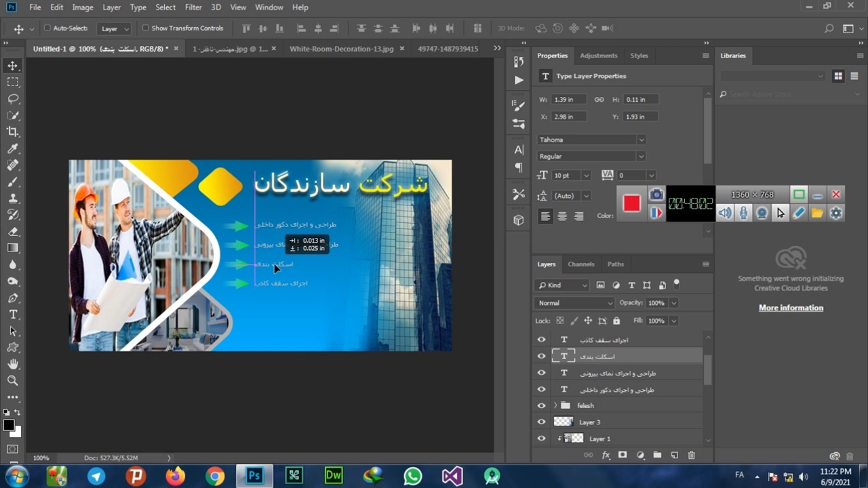The width and height of the screenshot is (868, 488).
Task: Expand the felesh layer group
Action: click(x=555, y=405)
